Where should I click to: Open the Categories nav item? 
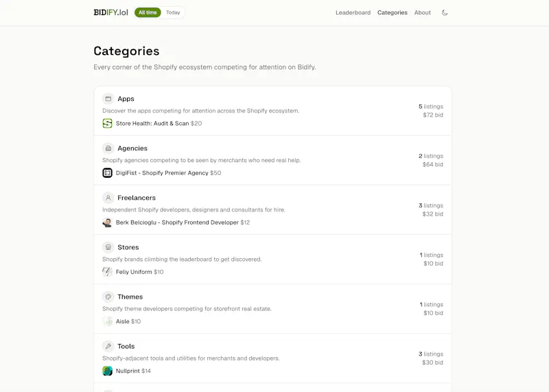click(x=392, y=12)
